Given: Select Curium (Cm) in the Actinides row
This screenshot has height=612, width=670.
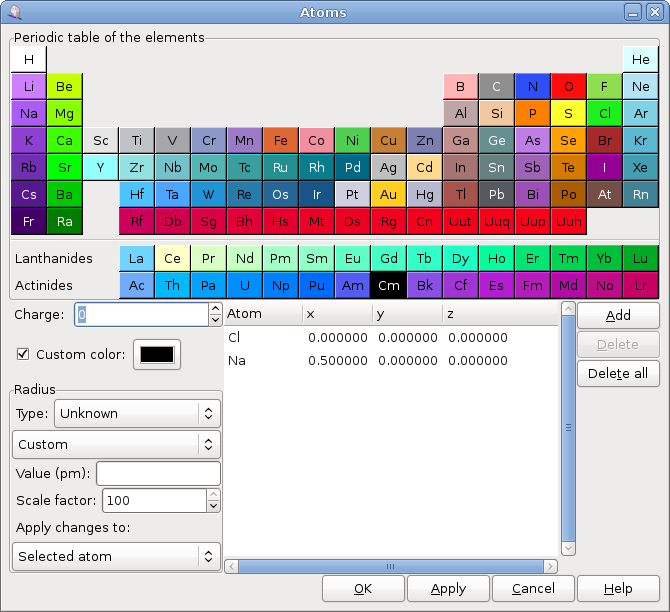Looking at the screenshot, I should (x=388, y=286).
